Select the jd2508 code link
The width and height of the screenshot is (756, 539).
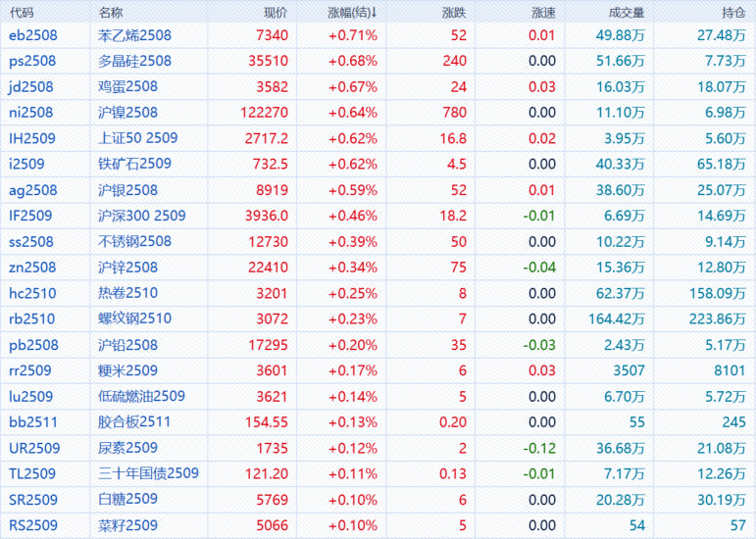click(31, 86)
